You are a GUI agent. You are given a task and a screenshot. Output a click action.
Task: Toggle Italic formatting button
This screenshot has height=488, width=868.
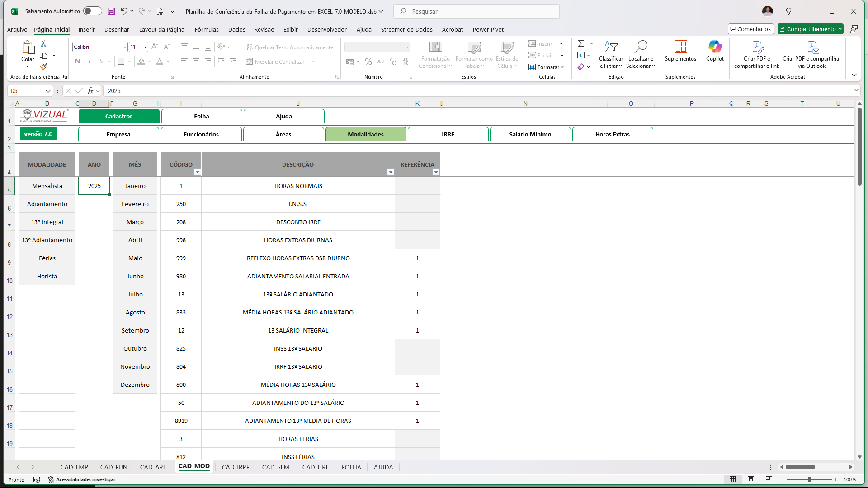89,61
